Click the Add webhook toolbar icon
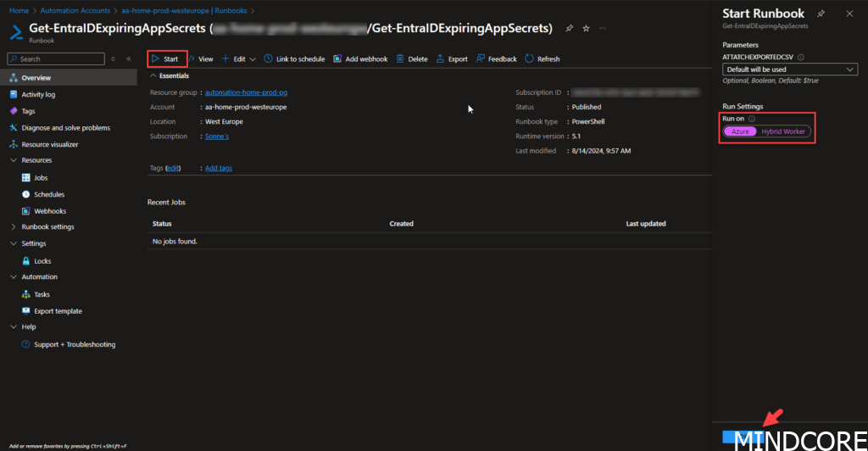868x451 pixels. [x=338, y=59]
